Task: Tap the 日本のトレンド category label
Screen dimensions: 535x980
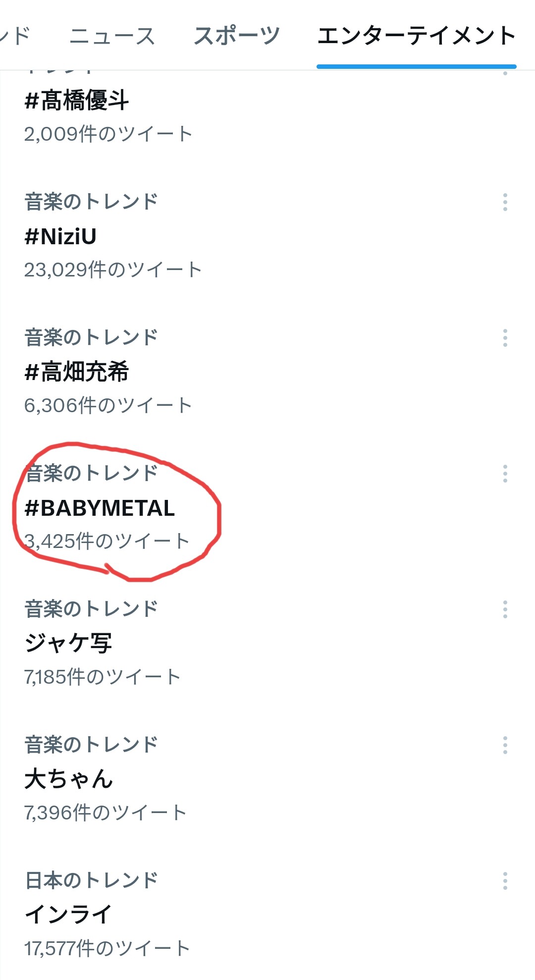Action: 91,880
